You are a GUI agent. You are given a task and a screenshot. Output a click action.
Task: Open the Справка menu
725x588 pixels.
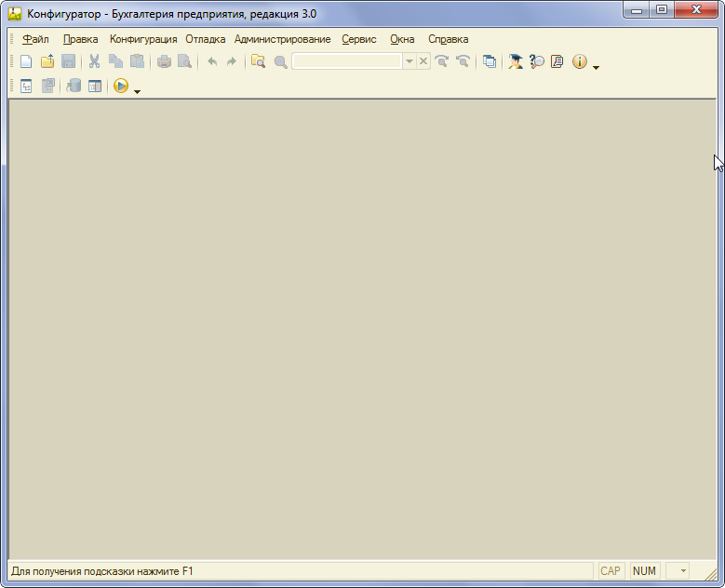click(x=448, y=39)
